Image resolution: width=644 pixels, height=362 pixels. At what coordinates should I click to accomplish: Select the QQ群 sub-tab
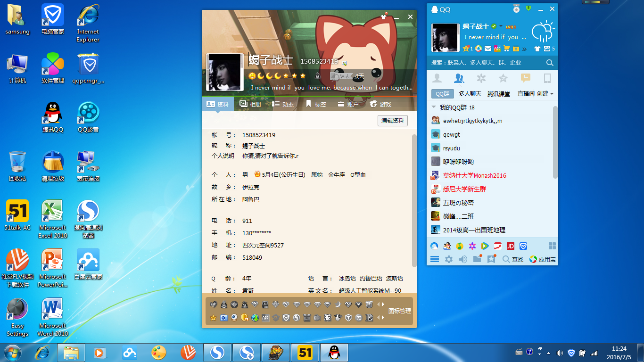tap(443, 94)
